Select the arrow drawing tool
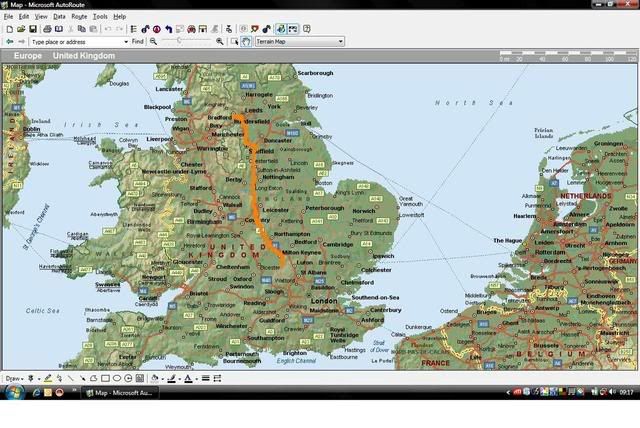 pyautogui.click(x=82, y=378)
